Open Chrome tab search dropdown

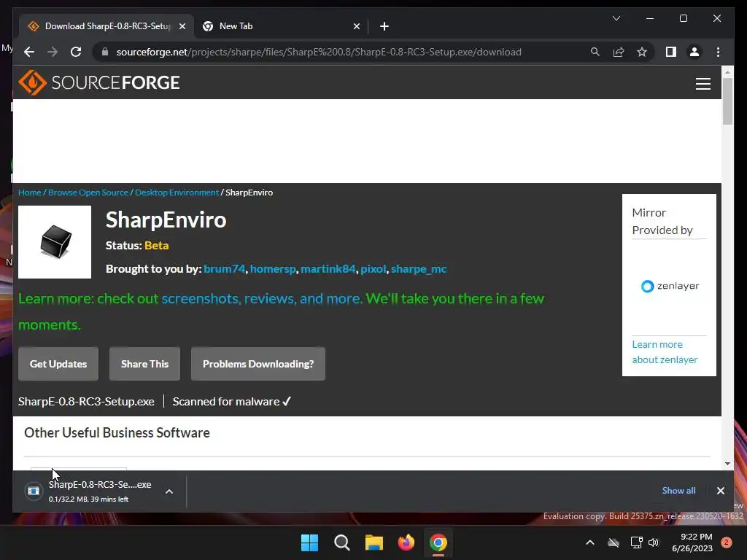click(616, 18)
